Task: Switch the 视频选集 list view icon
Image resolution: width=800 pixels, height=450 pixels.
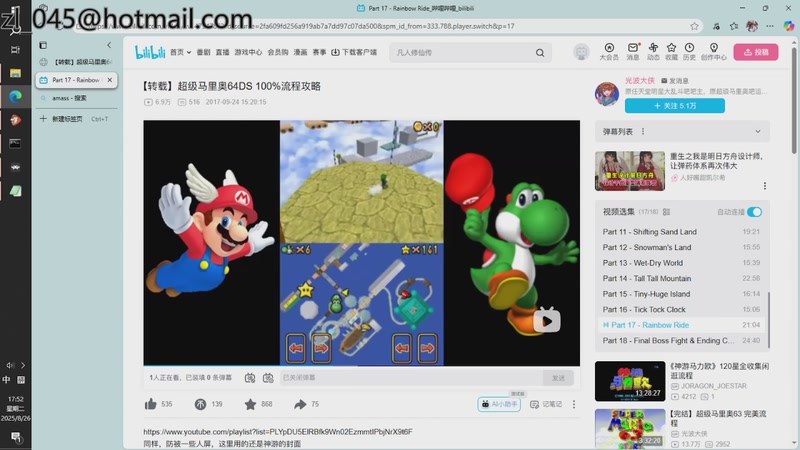Action: 666,212
